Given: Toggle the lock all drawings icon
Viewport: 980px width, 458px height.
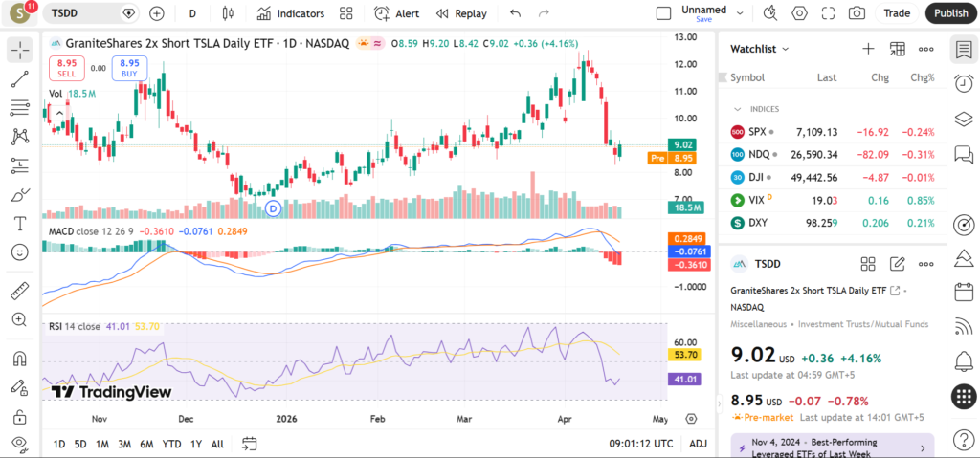Looking at the screenshot, I should point(19,417).
